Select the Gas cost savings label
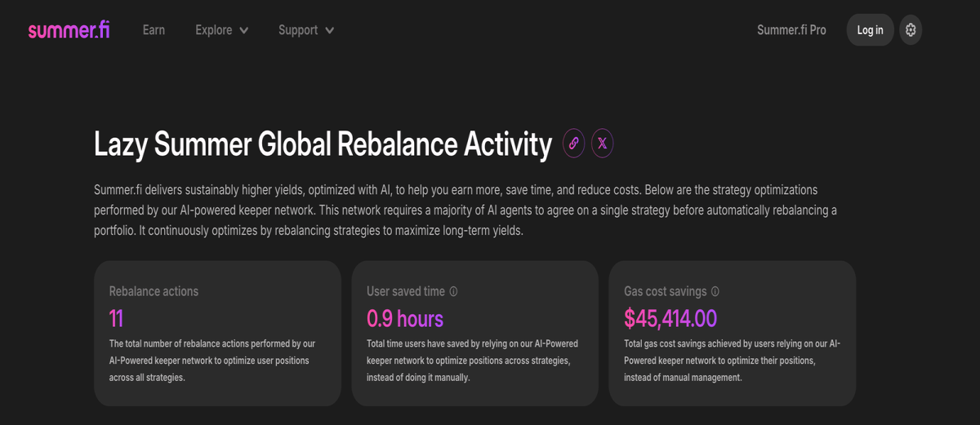The width and height of the screenshot is (980, 425). click(666, 291)
